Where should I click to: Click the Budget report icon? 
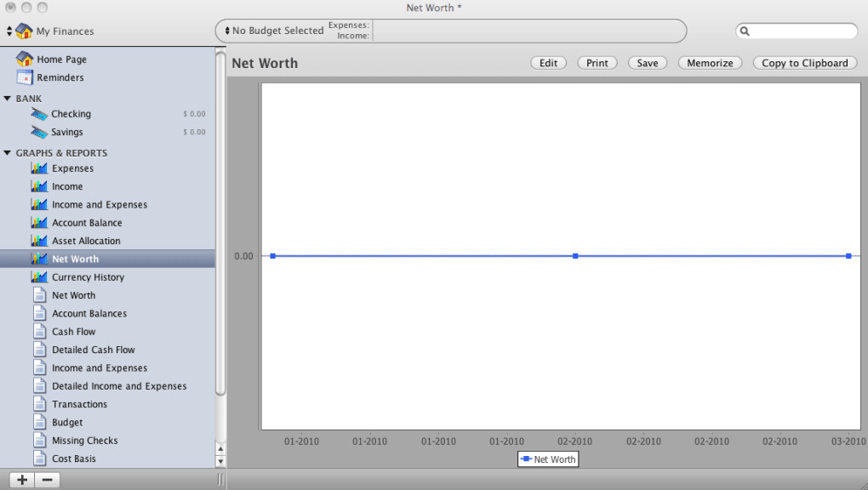coord(39,423)
